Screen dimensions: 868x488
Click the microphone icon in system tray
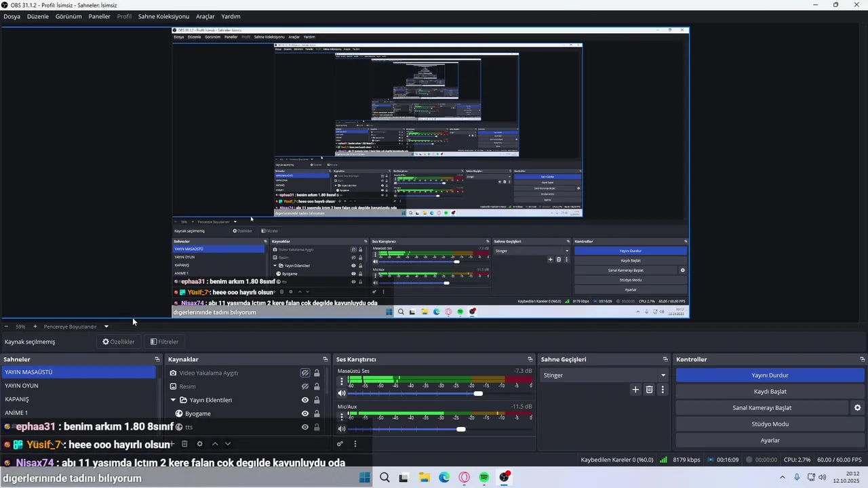coord(797,477)
